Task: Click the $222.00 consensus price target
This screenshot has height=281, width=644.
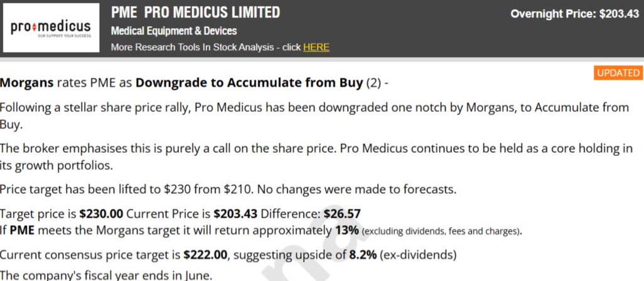Action: click(205, 255)
